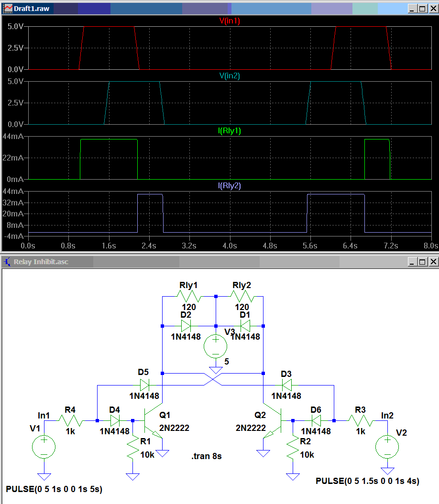Click the 44mA axis label of I(Rly1)
This screenshot has width=439, height=504.
click(x=13, y=137)
